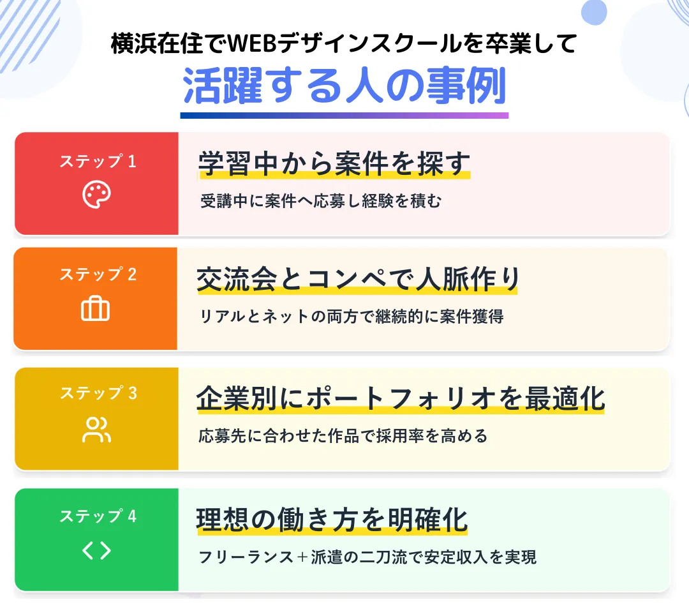Select the ステップ 1 label
The height and width of the screenshot is (616, 689).
pos(98,162)
